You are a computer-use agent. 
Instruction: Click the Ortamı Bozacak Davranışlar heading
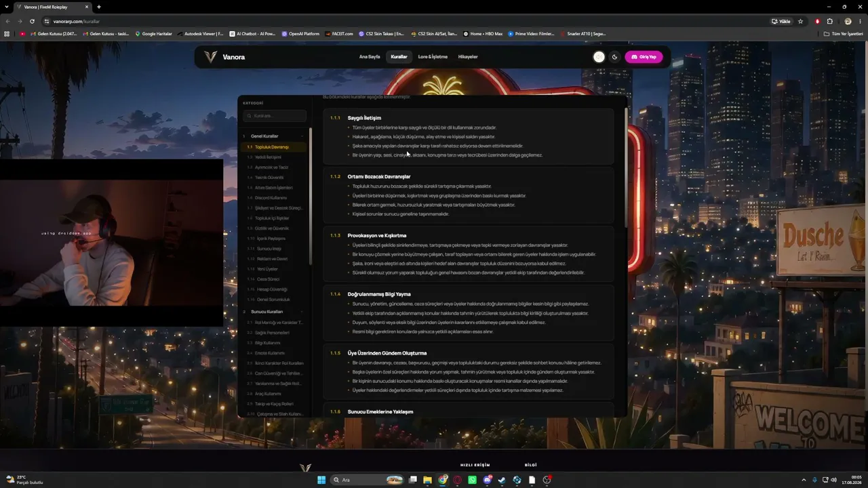coord(379,177)
